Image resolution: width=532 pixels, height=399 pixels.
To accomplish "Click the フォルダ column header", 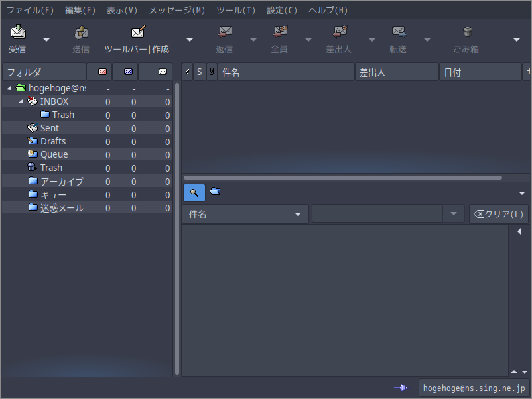I will tap(44, 72).
